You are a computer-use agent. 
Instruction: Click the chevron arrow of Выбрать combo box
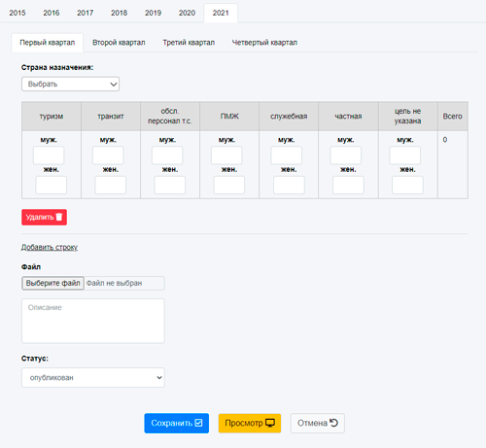tap(114, 85)
